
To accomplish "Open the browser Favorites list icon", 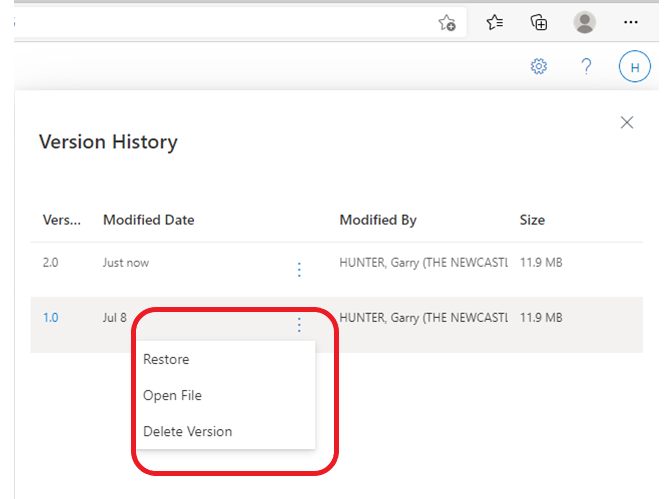I will (x=494, y=23).
